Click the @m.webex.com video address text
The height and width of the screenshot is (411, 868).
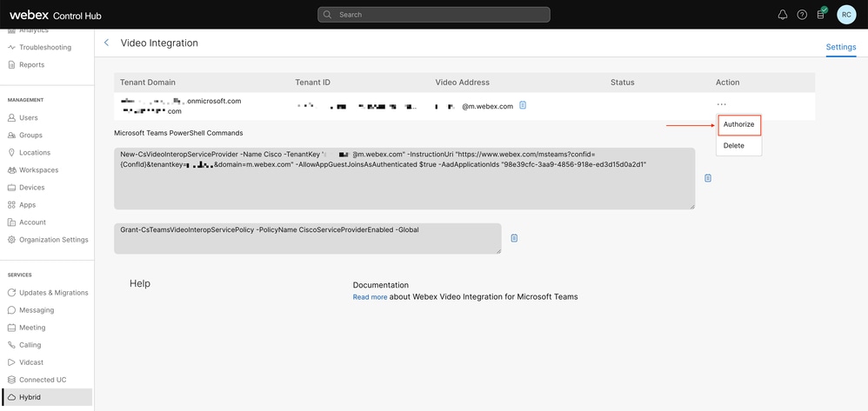[488, 106]
